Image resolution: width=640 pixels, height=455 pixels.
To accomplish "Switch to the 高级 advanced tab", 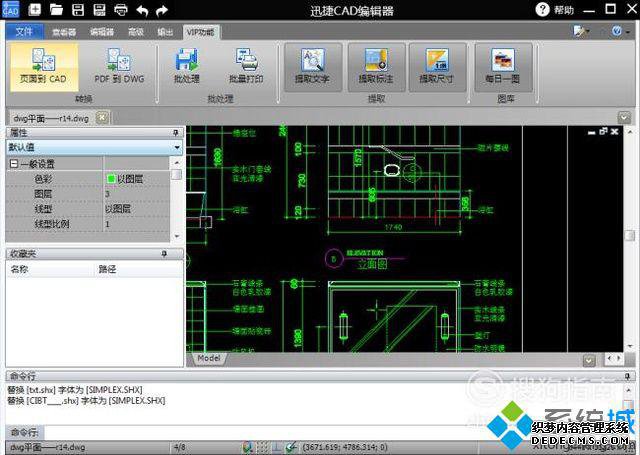I will click(136, 32).
